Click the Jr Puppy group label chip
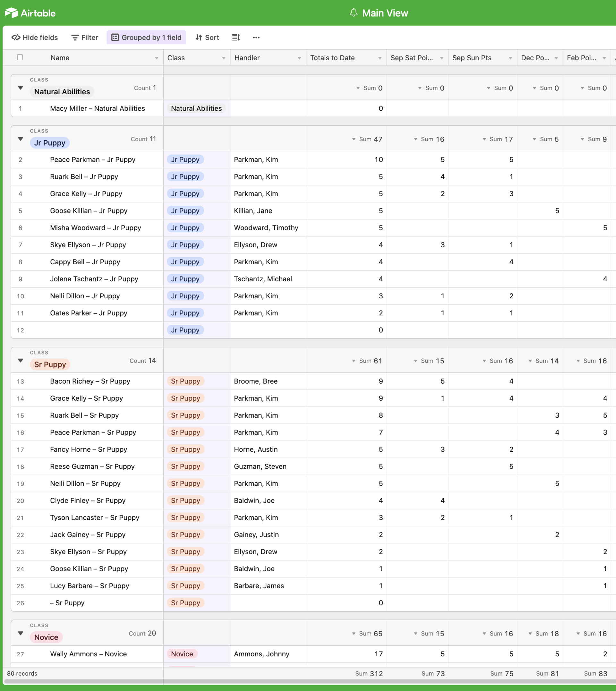Screen dimensions: 616x691 [50, 143]
